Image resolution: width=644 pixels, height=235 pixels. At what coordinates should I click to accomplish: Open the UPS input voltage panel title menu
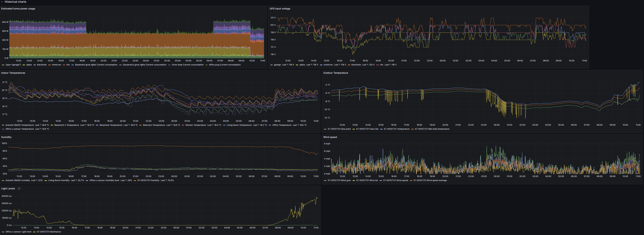pyautogui.click(x=280, y=8)
